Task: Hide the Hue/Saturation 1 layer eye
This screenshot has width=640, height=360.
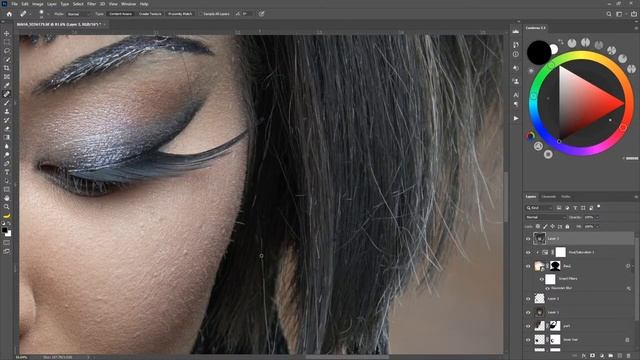Action: (528, 253)
